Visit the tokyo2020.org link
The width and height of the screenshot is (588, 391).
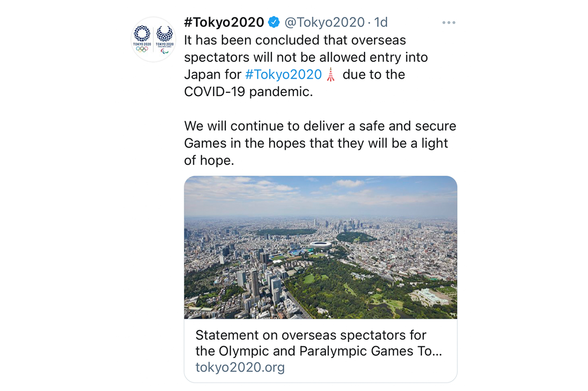[240, 366]
